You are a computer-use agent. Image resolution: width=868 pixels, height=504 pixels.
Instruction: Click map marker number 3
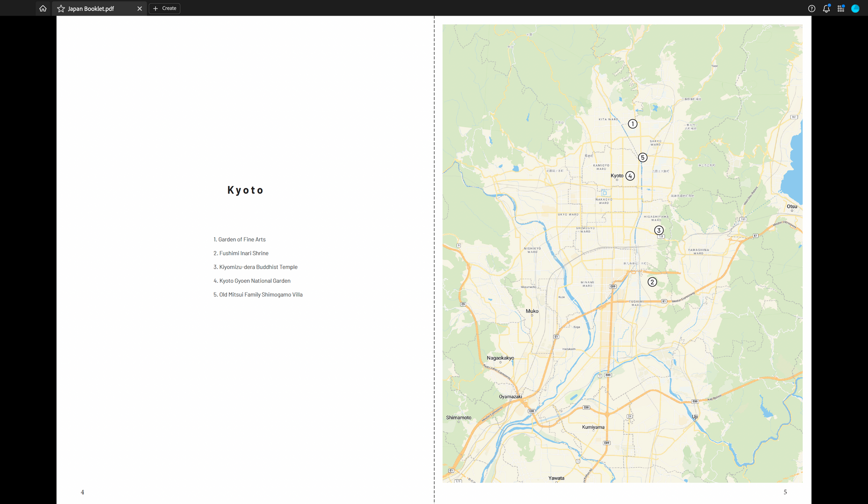659,230
